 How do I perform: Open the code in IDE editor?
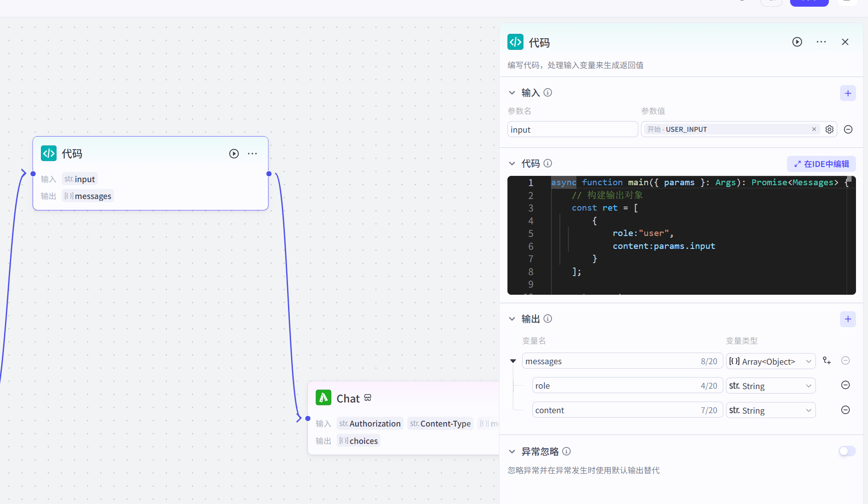point(821,164)
